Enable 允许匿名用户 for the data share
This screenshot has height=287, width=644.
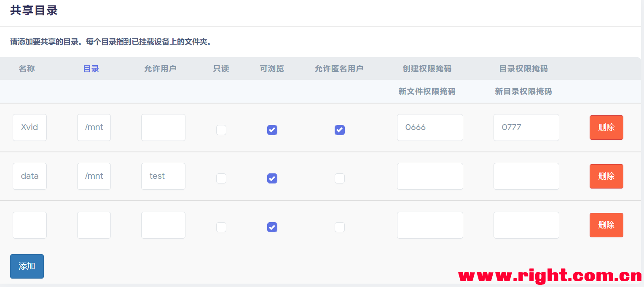[340, 178]
